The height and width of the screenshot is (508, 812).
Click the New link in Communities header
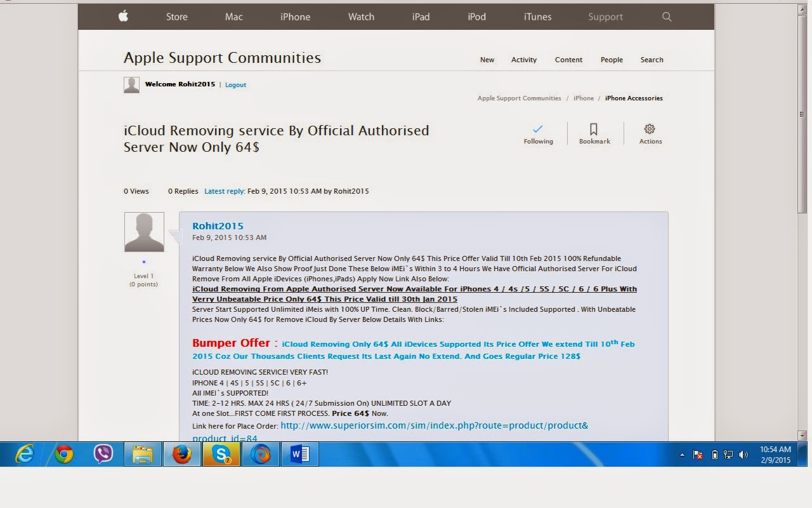tap(487, 60)
